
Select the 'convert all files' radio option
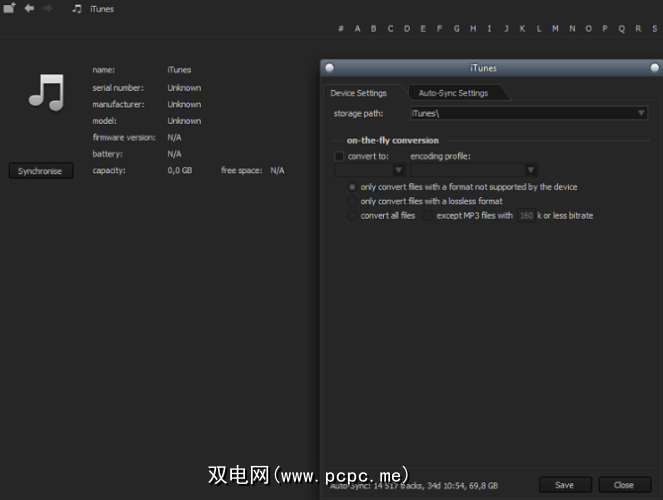tap(352, 216)
